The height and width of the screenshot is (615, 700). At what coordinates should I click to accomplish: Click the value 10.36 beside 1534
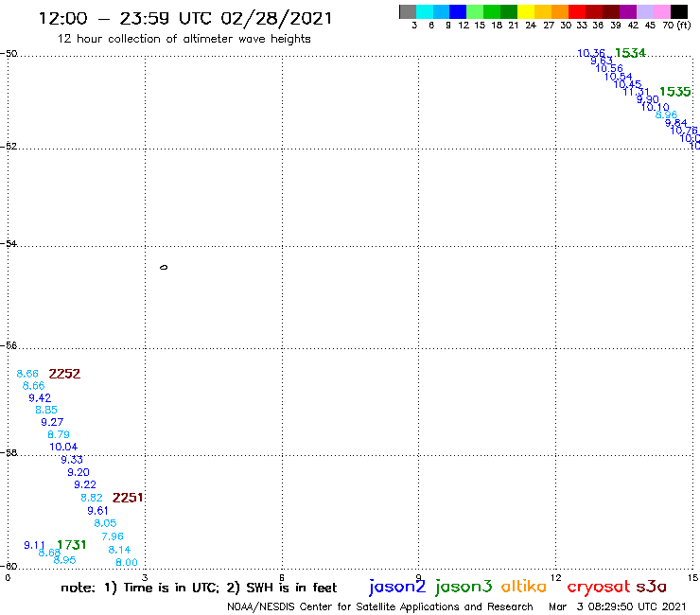point(591,53)
